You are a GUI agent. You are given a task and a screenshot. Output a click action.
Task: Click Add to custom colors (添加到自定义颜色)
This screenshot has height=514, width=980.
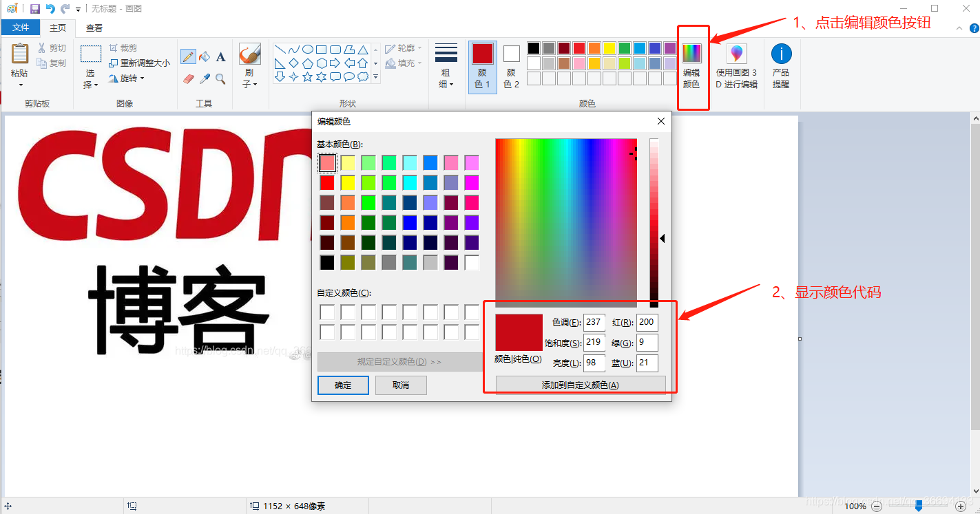click(x=581, y=385)
